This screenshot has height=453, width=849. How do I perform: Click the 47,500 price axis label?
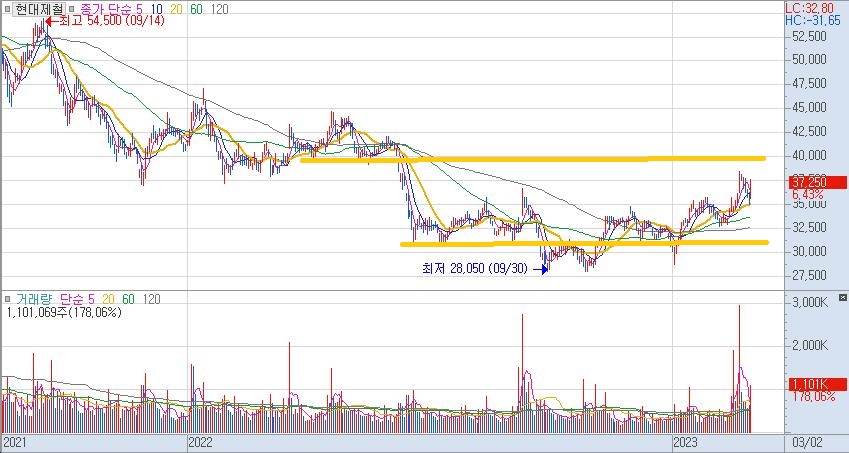click(x=809, y=84)
